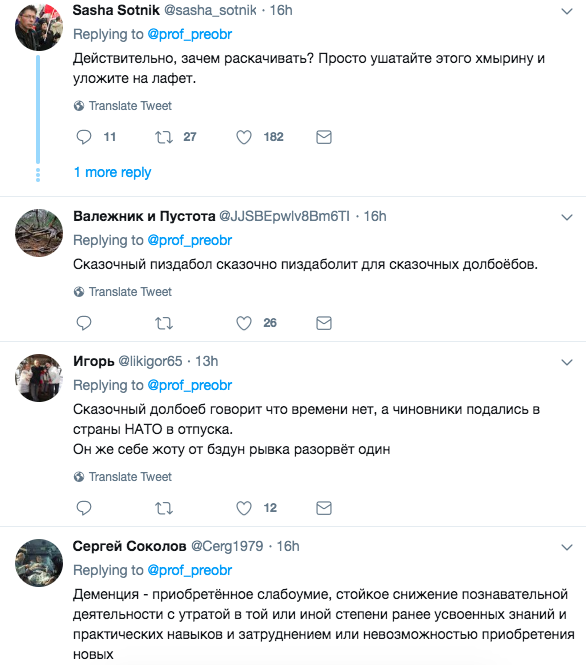
Task: Show 1 more reply in thread
Action: pos(112,172)
